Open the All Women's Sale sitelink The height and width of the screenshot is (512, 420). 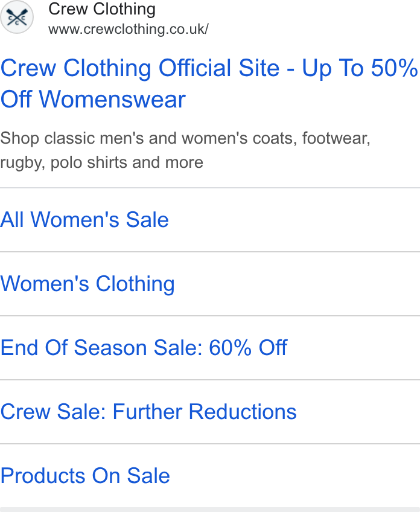click(x=84, y=219)
